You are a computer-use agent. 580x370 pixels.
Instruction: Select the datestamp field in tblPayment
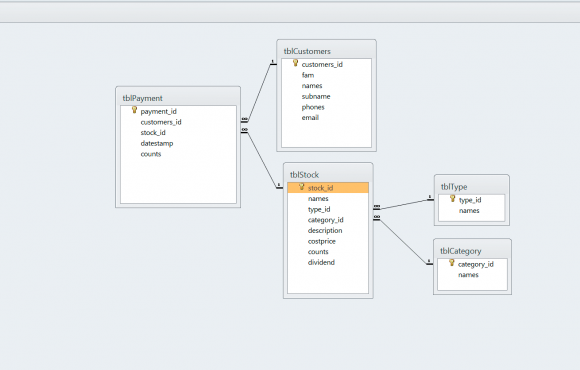point(178,144)
